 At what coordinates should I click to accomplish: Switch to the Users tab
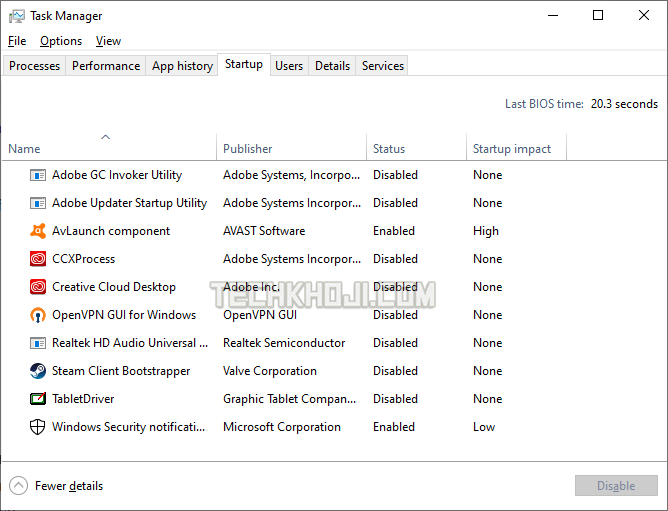coord(289,66)
